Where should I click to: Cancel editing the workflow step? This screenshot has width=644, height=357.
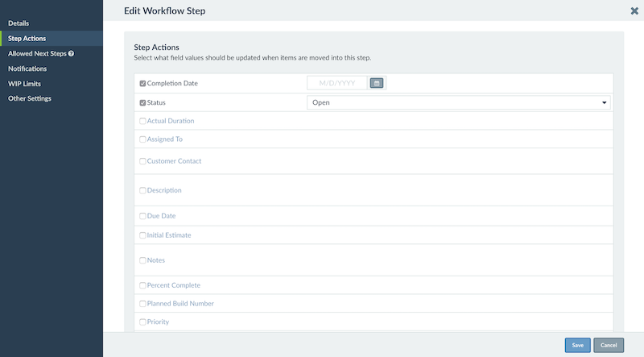(609, 345)
